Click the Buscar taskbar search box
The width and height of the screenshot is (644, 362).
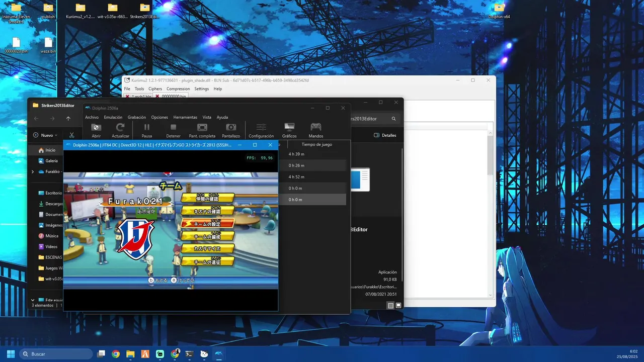point(56,354)
